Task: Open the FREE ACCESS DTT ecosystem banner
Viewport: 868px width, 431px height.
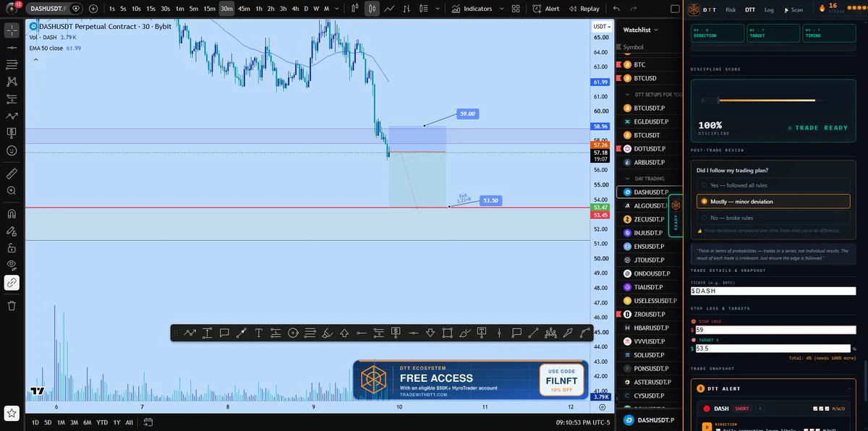Action: (x=472, y=379)
